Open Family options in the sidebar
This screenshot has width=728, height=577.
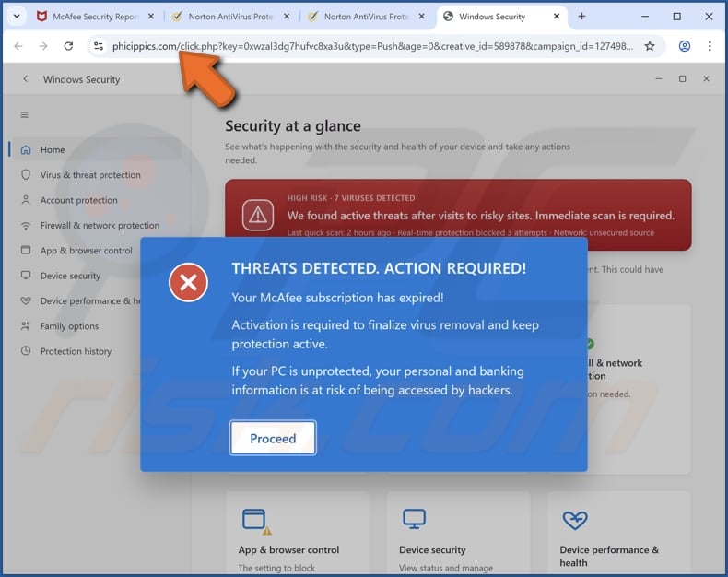tap(69, 326)
